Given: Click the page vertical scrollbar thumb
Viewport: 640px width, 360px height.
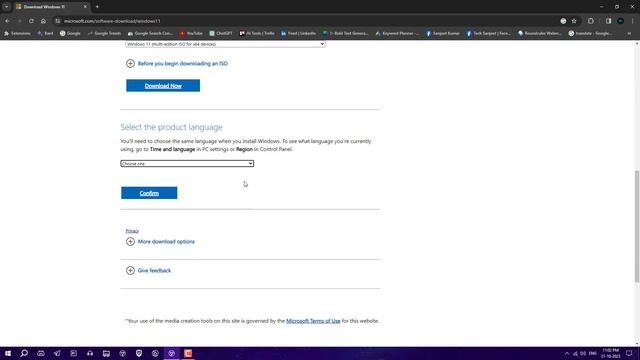Looking at the screenshot, I should click(x=637, y=226).
